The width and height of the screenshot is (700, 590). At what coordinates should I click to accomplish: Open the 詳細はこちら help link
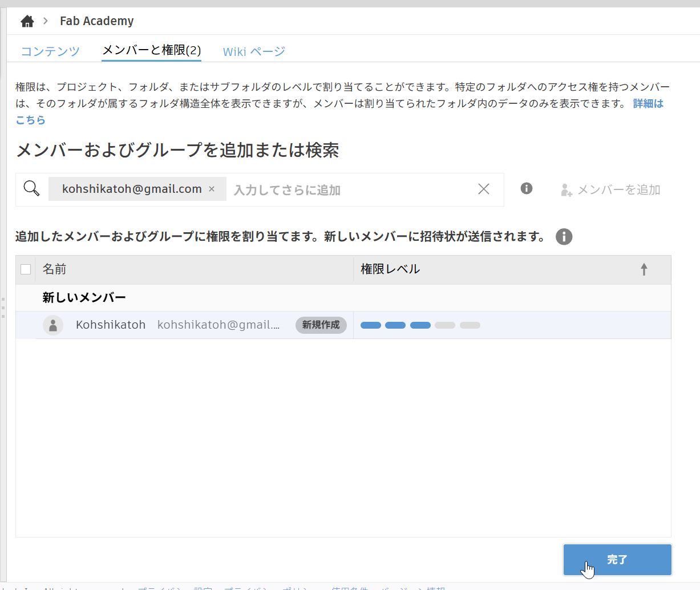click(648, 103)
